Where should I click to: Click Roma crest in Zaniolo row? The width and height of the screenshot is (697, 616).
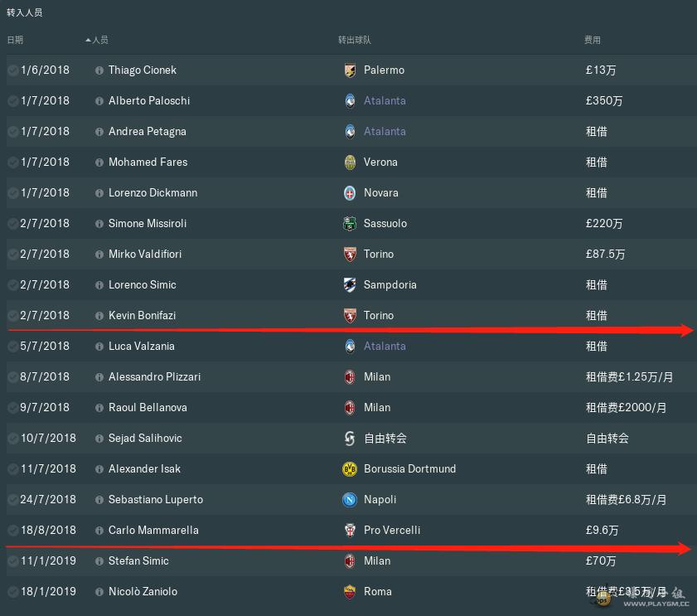coord(350,591)
